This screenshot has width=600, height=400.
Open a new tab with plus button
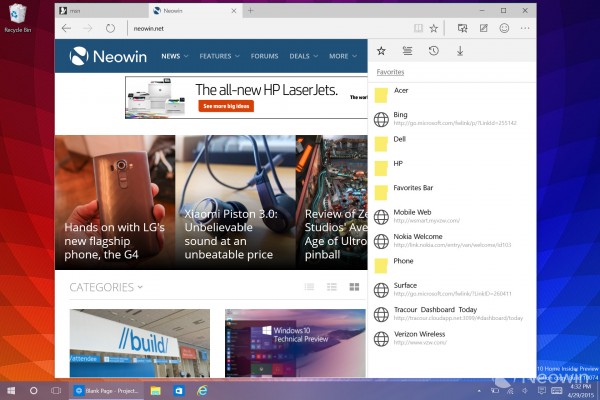coord(250,10)
